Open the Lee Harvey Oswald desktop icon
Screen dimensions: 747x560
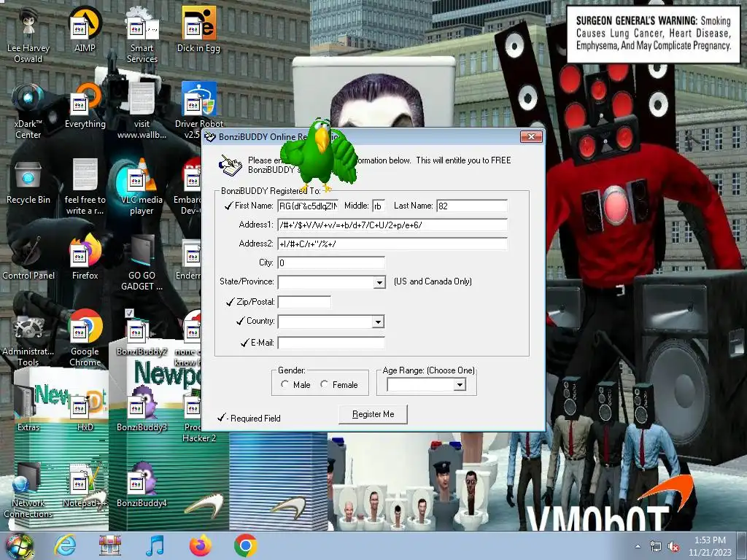[28, 35]
